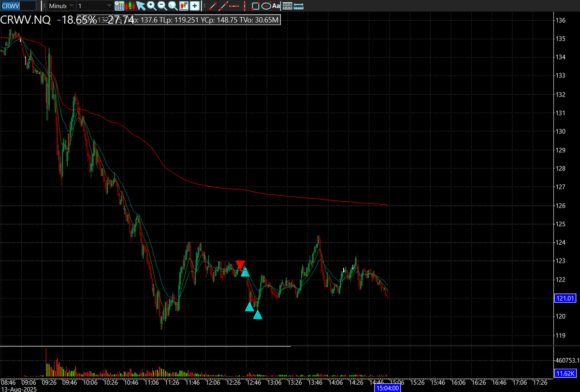The image size is (580, 392).
Task: Click the zoom out magnifier icon
Action: (162, 6)
